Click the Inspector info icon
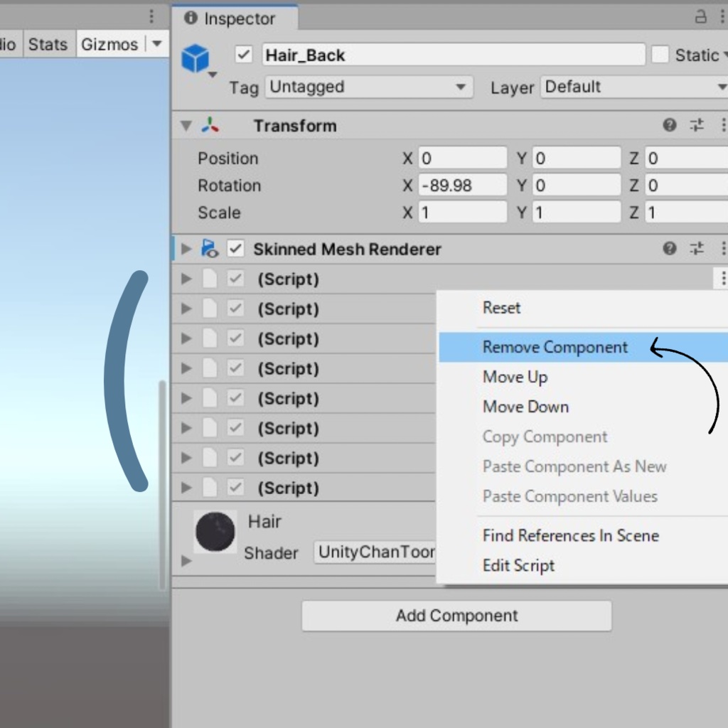 point(191,18)
